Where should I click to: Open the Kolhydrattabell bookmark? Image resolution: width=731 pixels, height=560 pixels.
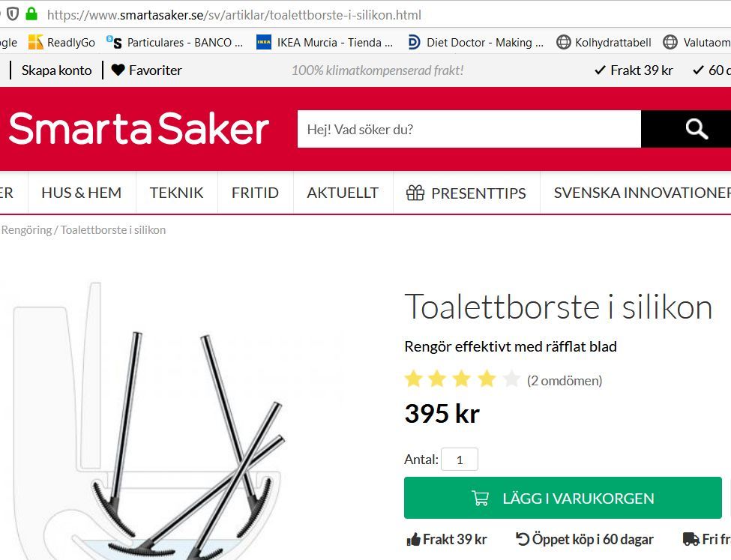pos(604,43)
